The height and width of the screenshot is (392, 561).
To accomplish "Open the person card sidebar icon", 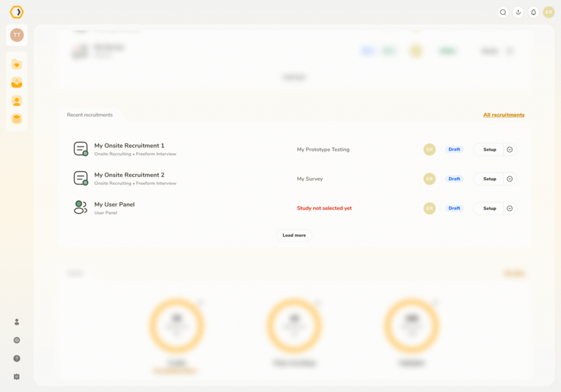I will 17,101.
